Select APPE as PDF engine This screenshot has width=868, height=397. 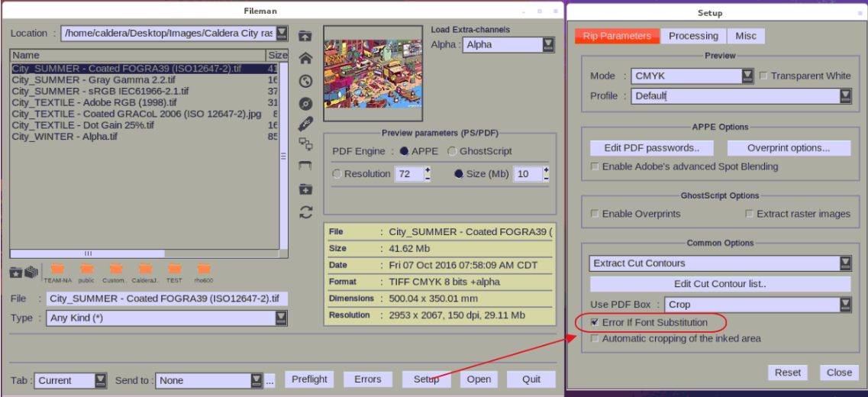pyautogui.click(x=404, y=151)
